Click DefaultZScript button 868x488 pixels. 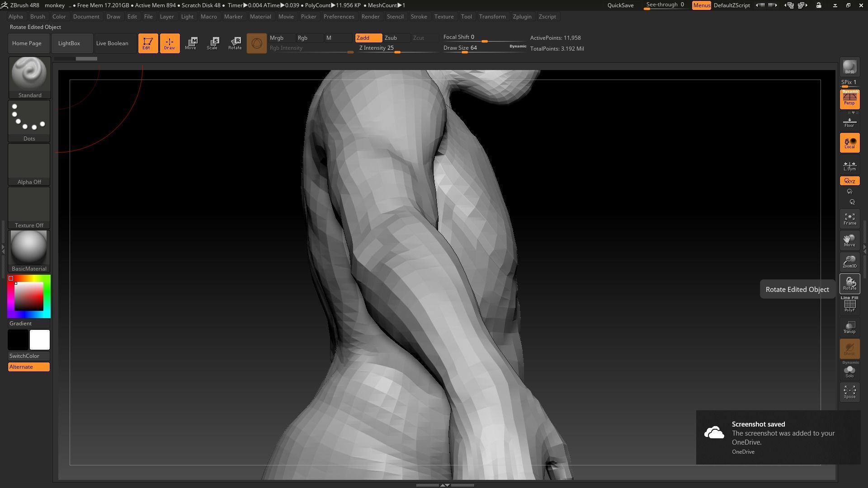coord(732,5)
